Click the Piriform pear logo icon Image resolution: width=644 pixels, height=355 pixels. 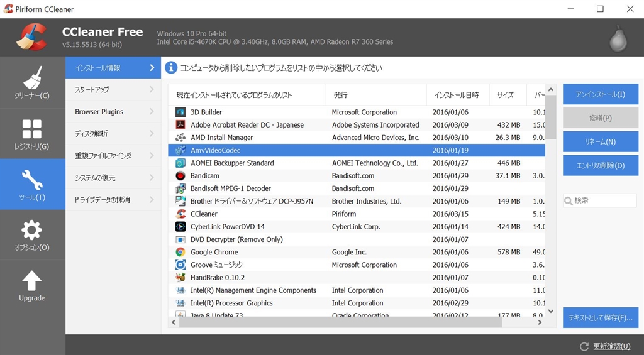618,38
